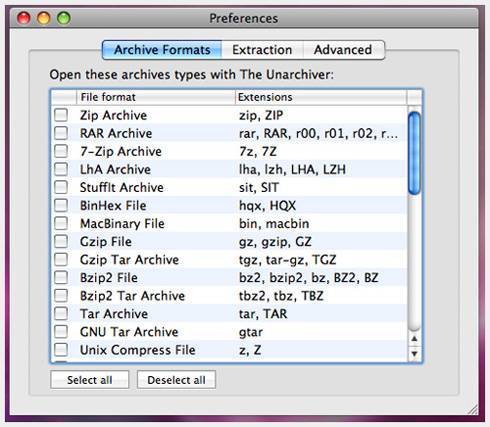Click the 'bz2, bzip2, bz, BZ2, BZ' cell

click(309, 277)
